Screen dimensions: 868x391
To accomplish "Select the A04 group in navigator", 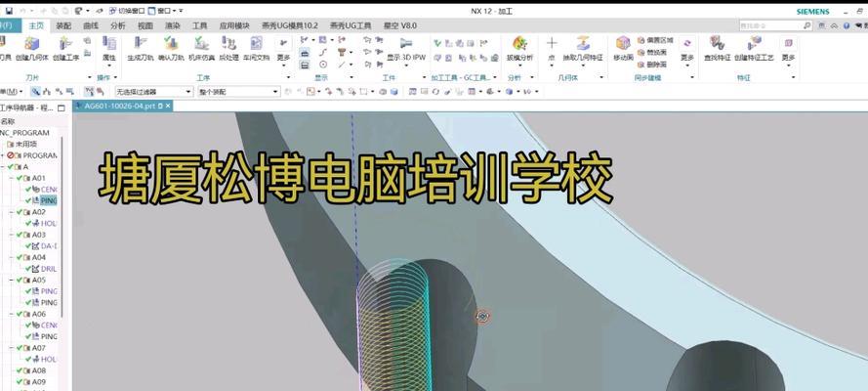I will tap(38, 257).
